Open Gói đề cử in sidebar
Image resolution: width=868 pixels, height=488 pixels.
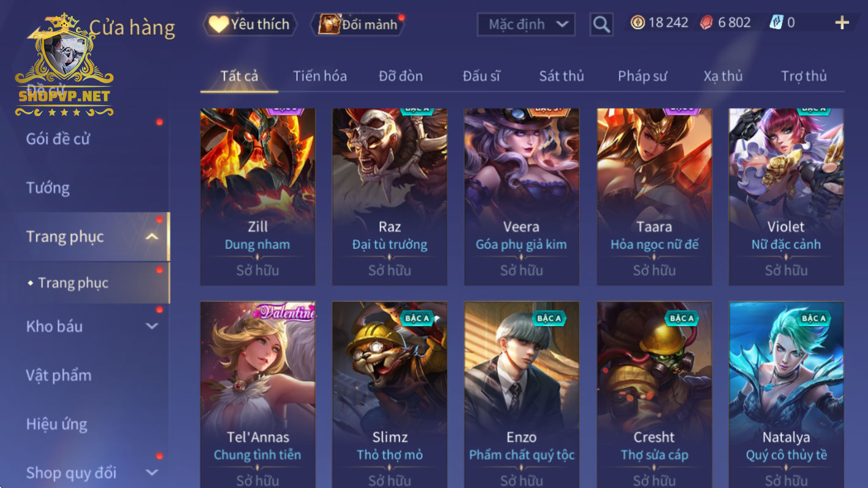click(58, 139)
